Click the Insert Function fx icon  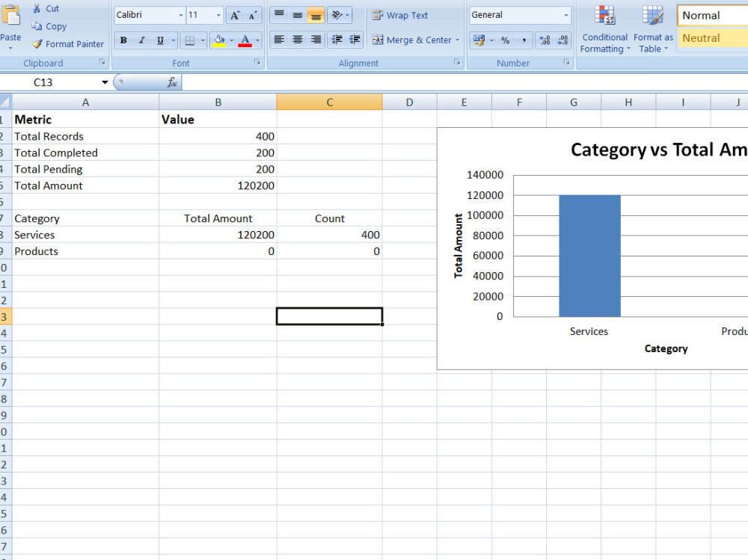[172, 82]
